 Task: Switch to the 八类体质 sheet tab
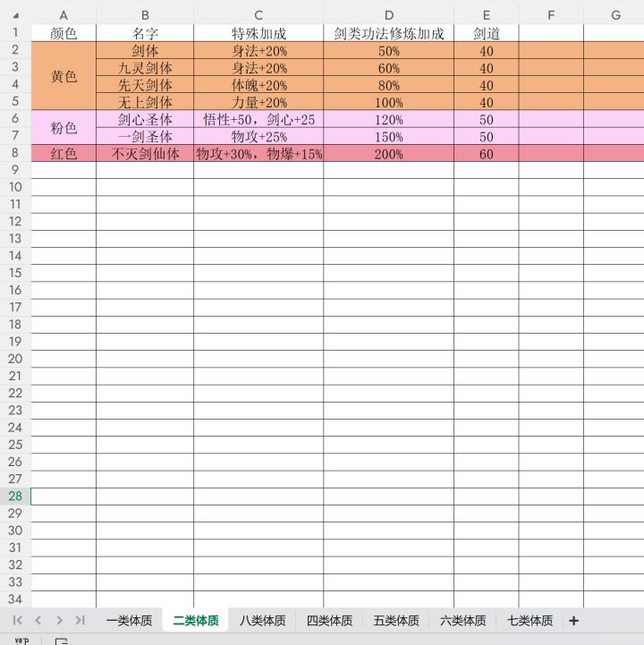tap(262, 620)
